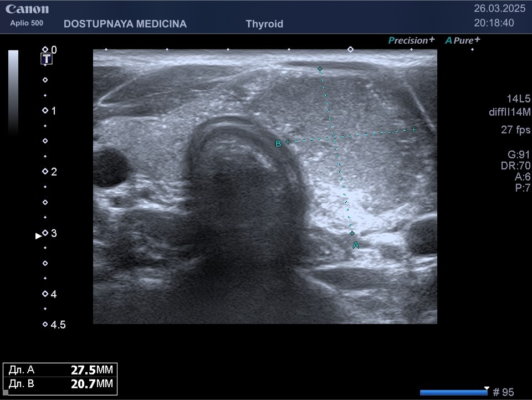Viewport: 532px width, 400px height.
Task: Toggle the Precision+ imaging mode
Action: tap(411, 40)
